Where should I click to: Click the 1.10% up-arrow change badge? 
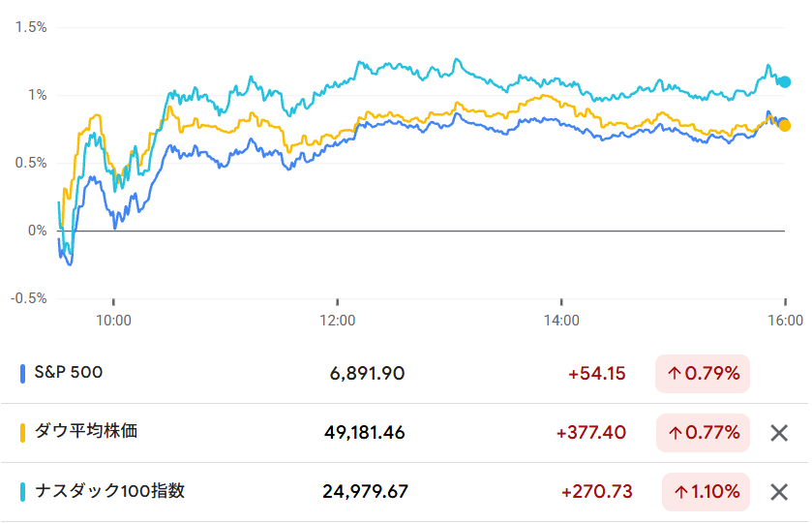(706, 492)
